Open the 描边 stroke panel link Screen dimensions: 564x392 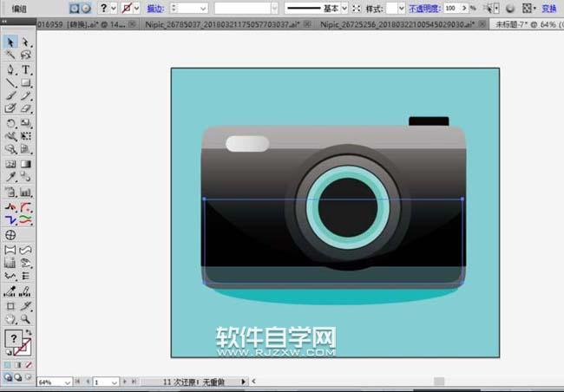[x=155, y=9]
